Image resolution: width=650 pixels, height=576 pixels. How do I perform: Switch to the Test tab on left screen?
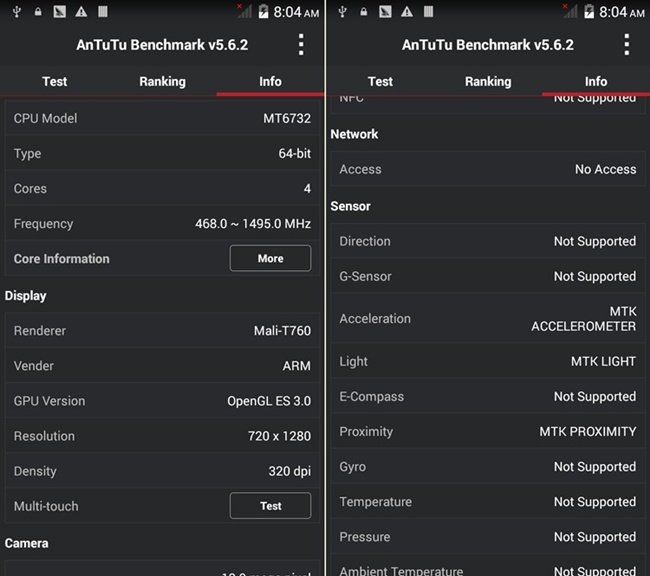tap(54, 82)
